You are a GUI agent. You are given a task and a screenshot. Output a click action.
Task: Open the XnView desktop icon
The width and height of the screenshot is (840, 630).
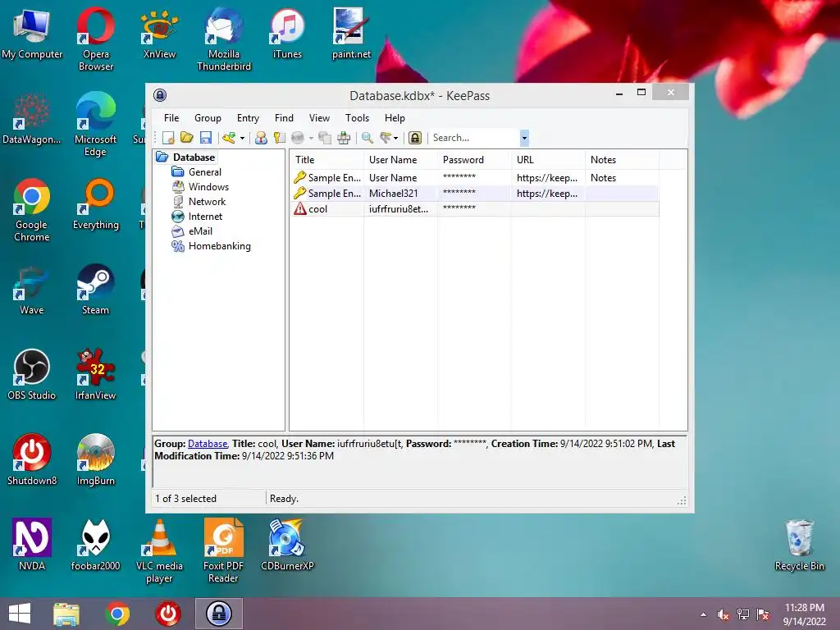pos(159,33)
